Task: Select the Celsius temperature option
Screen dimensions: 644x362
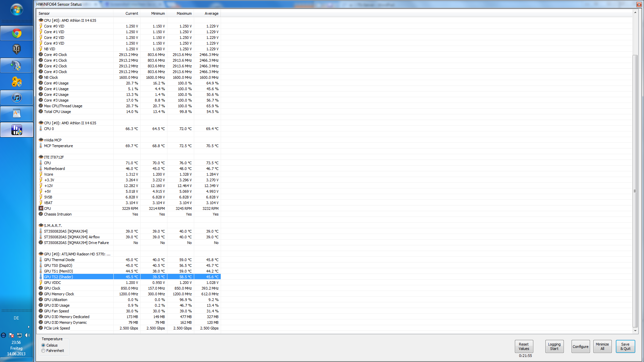Action: click(x=43, y=345)
